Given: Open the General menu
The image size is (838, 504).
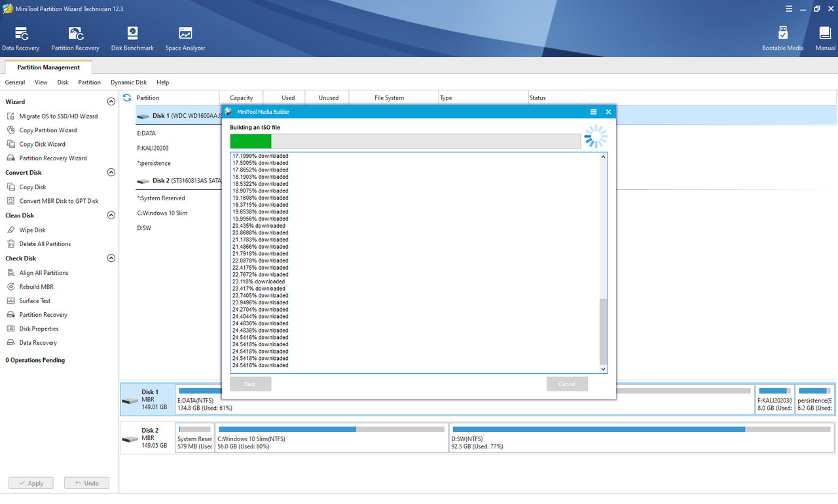Looking at the screenshot, I should [15, 82].
